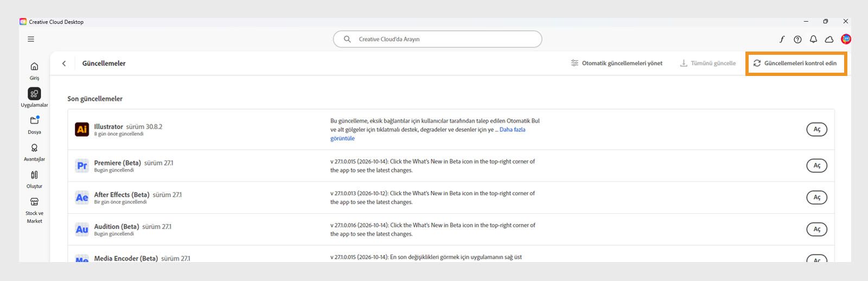Click the Creative Cloud search field
The height and width of the screenshot is (281, 868).
pyautogui.click(x=437, y=39)
